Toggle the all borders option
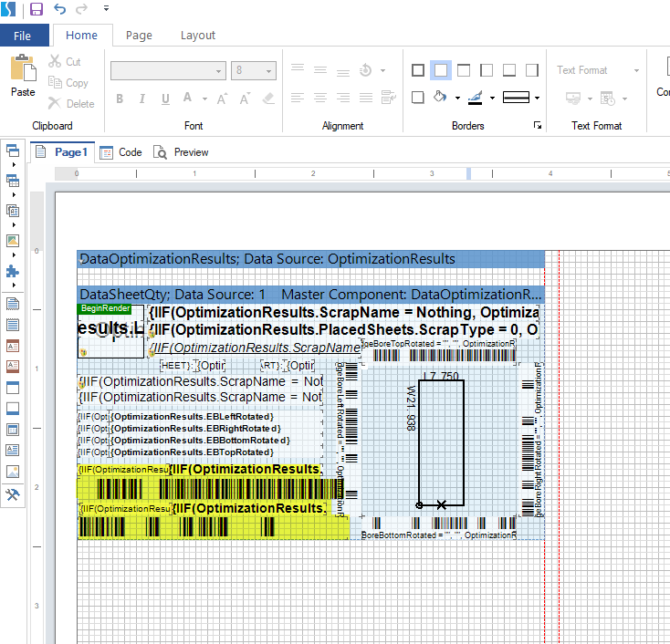670x644 pixels. (418, 70)
